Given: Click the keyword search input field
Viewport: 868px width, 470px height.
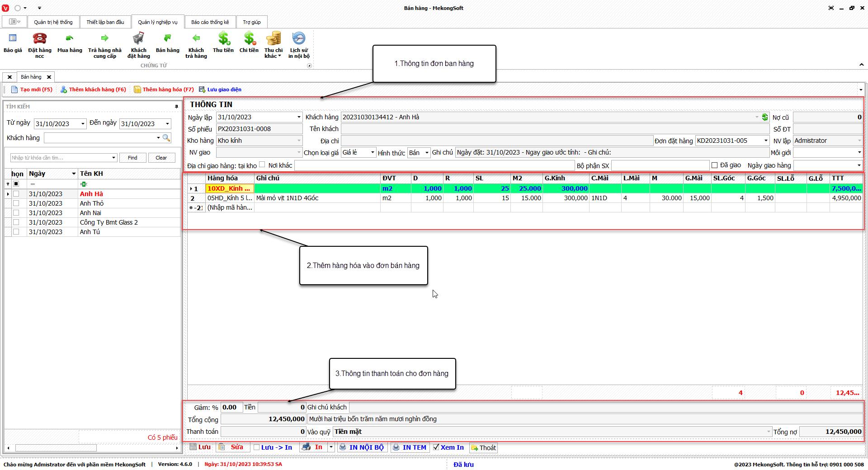Looking at the screenshot, I should (64, 158).
